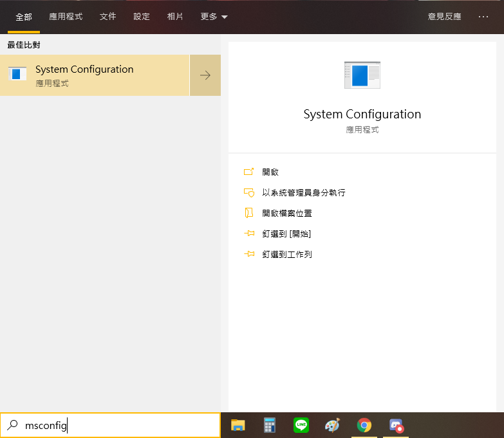
Task: Switch to the 文件 tab
Action: (x=107, y=16)
